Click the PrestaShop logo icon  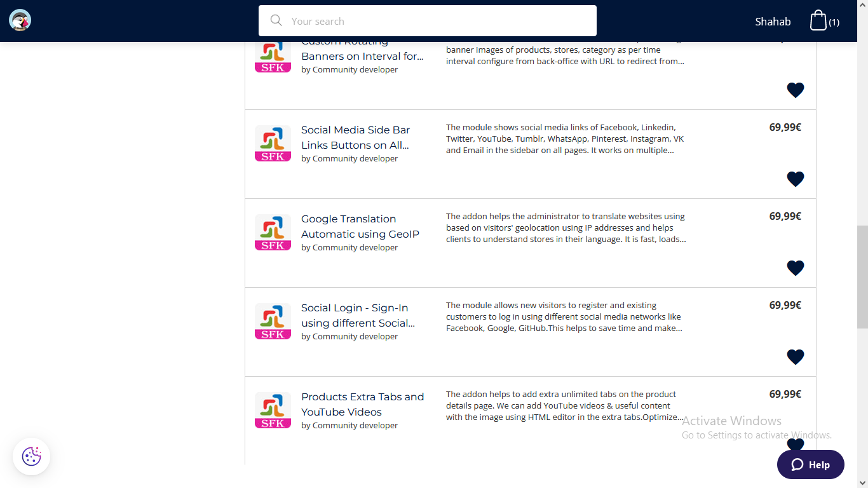pyautogui.click(x=20, y=20)
